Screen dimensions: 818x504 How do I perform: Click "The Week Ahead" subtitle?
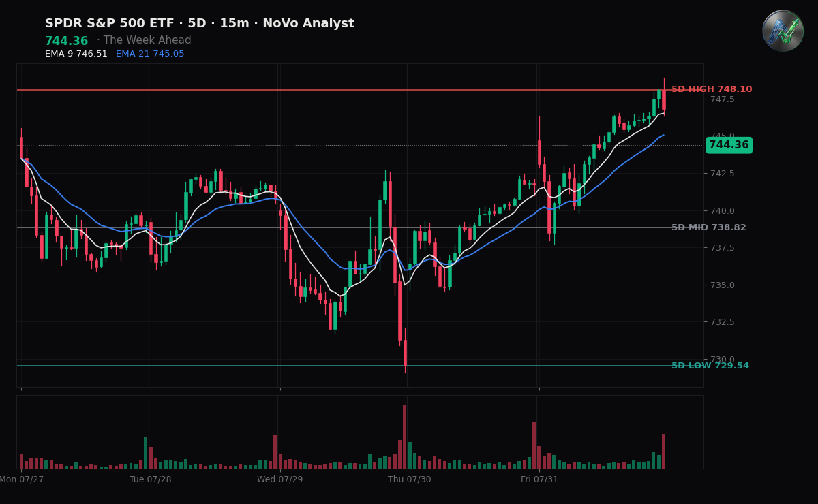[148, 41]
